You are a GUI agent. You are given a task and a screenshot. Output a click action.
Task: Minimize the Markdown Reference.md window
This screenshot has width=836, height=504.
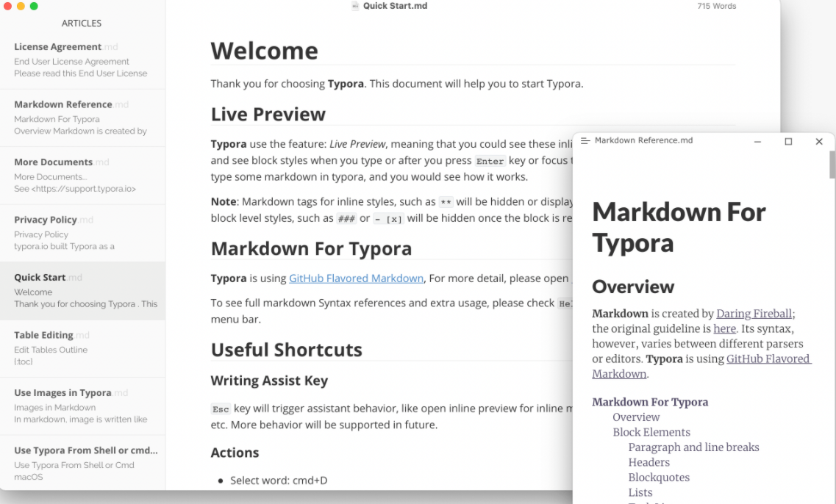tap(757, 141)
